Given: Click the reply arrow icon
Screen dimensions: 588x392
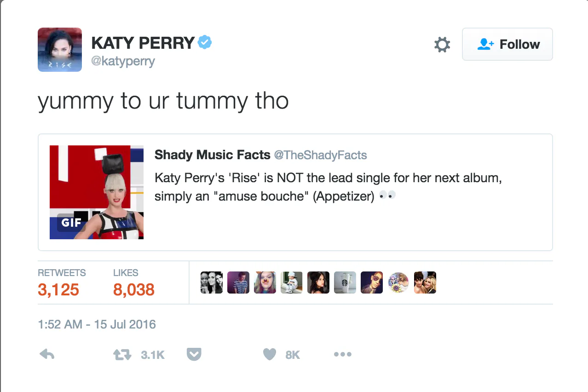Looking at the screenshot, I should coord(47,354).
